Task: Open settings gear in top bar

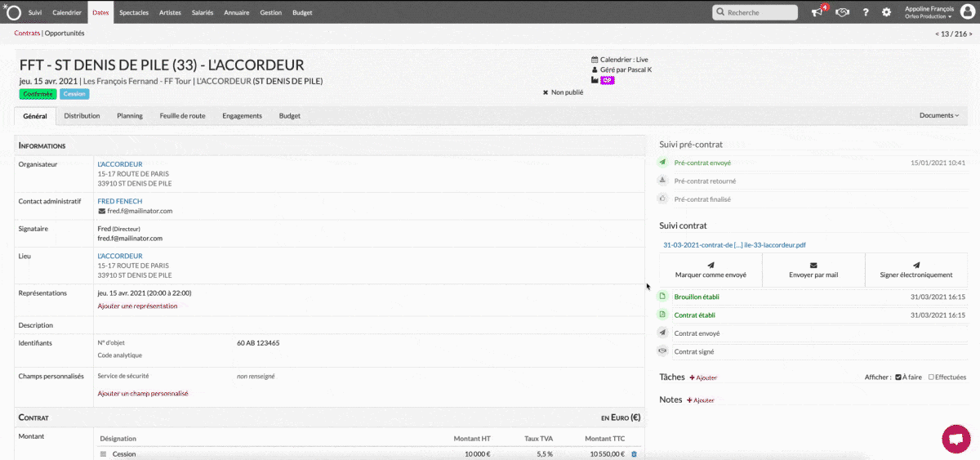Action: 887,12
